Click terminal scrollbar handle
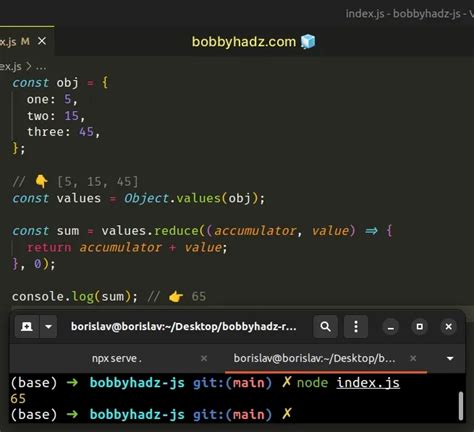Viewport: 474px width, 432px height. pyautogui.click(x=461, y=406)
